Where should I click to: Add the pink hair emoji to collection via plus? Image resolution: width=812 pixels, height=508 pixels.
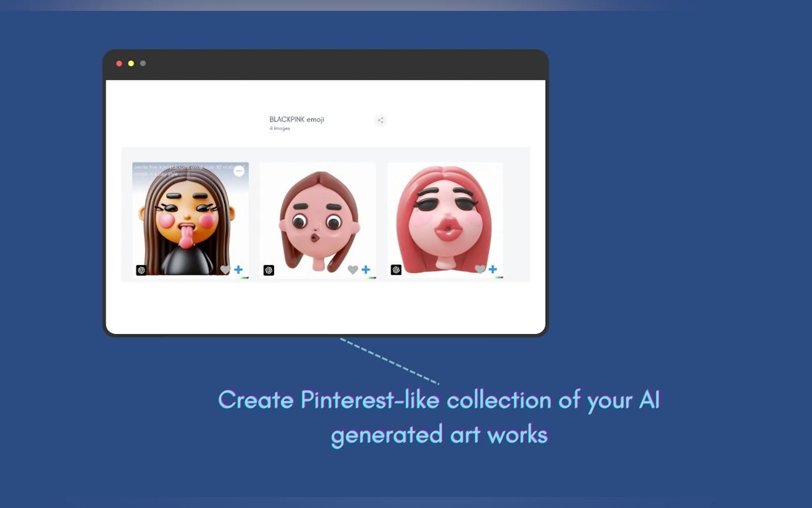(x=493, y=269)
